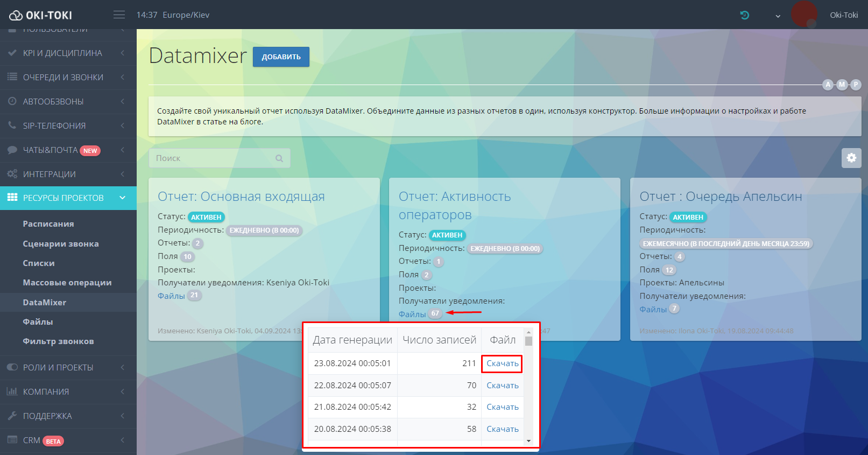Image resolution: width=868 pixels, height=455 pixels.
Task: Open the settings gear button
Action: 851,158
